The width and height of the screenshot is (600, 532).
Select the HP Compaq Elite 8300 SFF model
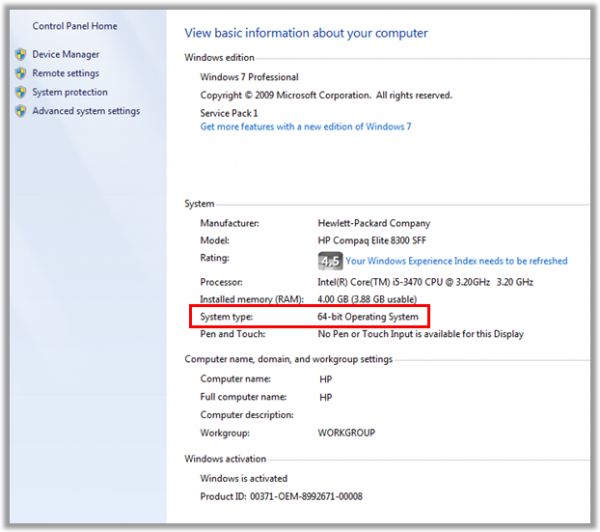coord(372,240)
